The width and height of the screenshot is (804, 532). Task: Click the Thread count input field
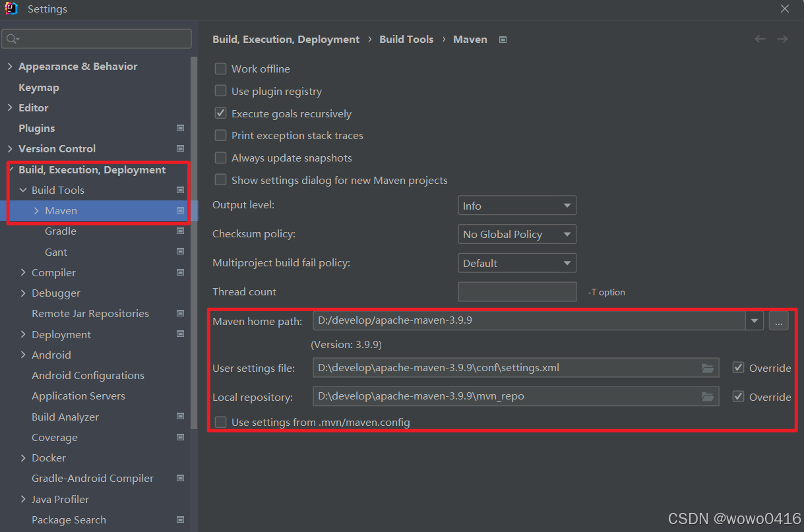[517, 292]
